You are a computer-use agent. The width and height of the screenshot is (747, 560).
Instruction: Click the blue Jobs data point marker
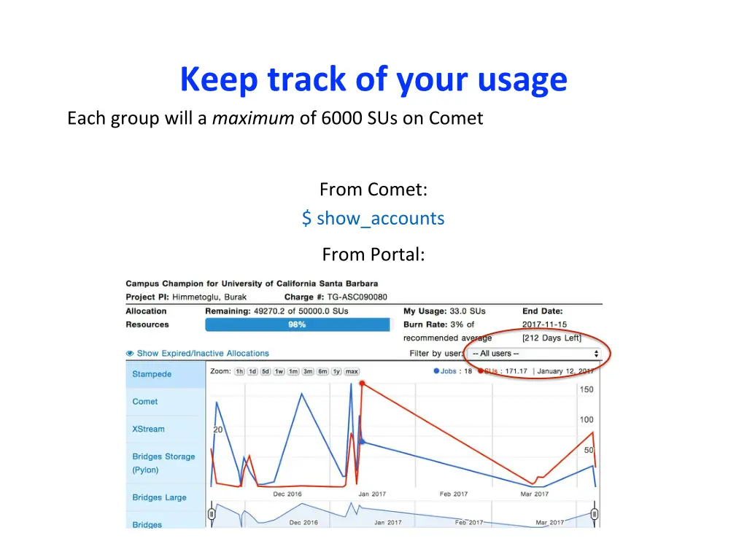(363, 442)
